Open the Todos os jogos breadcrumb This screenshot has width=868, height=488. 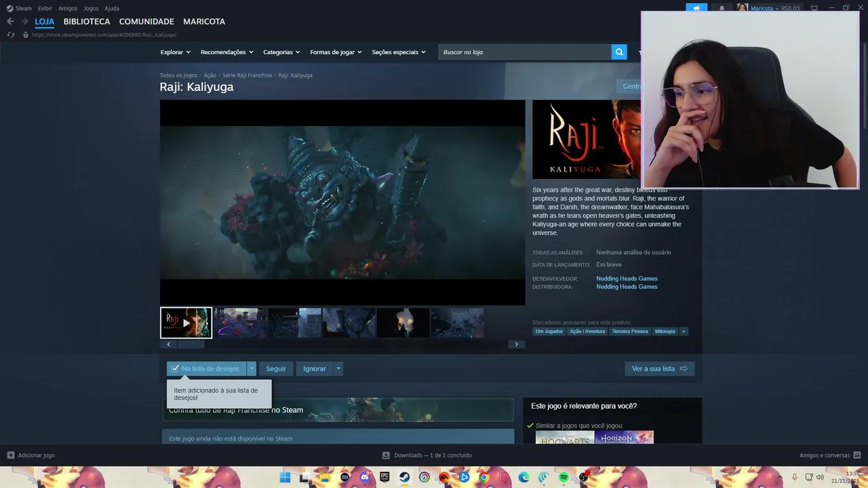click(178, 75)
